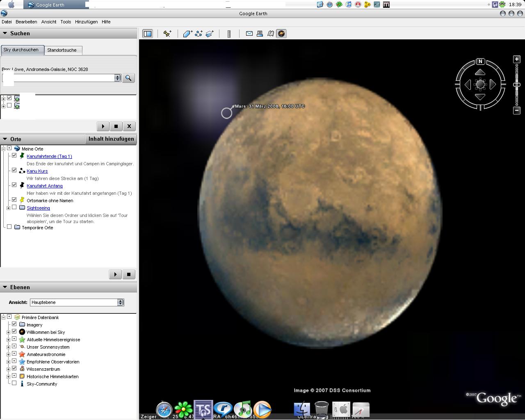This screenshot has width=525, height=420.
Task: Click the black 'm' tray icon
Action: (x=386, y=5)
